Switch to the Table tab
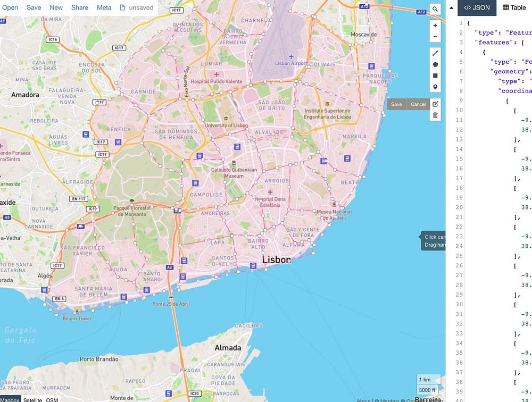Image resolution: width=532 pixels, height=402 pixels. 514,8
